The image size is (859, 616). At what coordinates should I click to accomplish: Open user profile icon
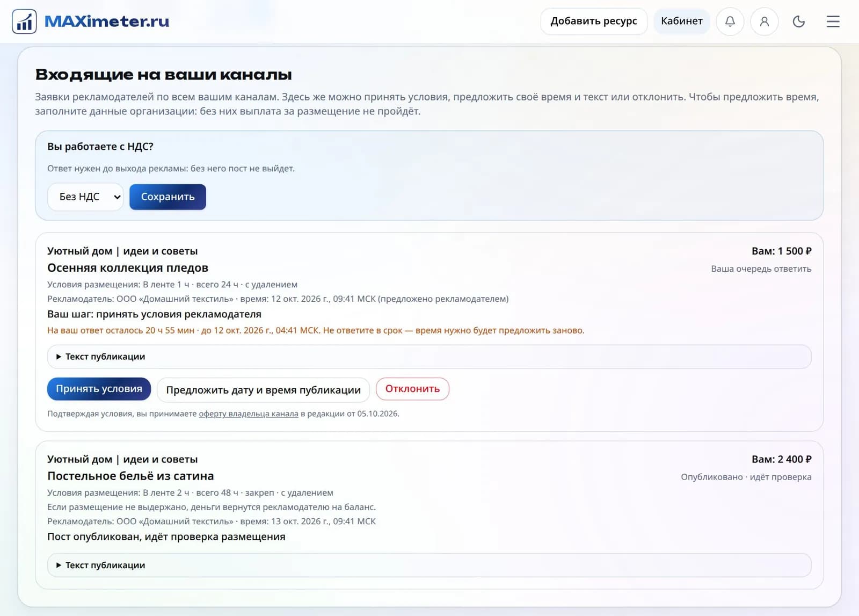765,21
